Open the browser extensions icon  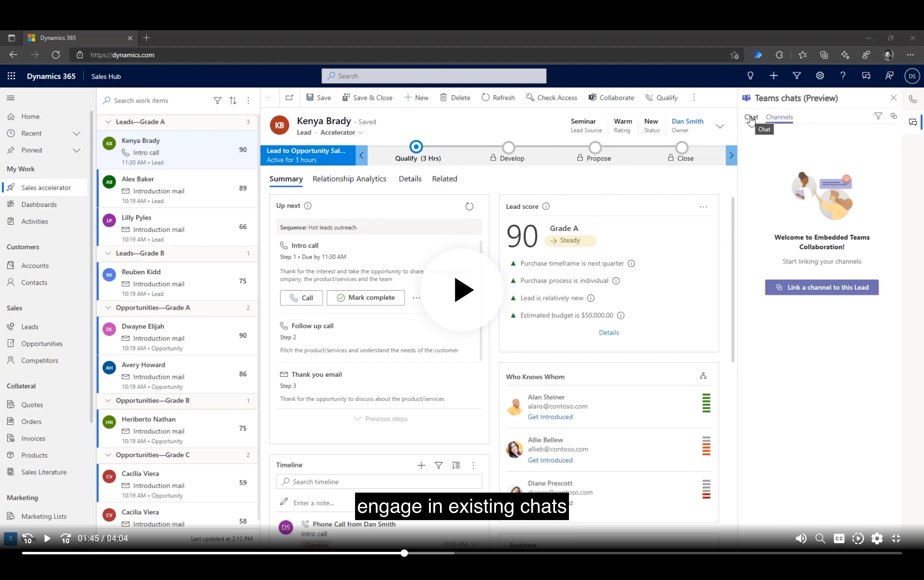pyautogui.click(x=779, y=55)
